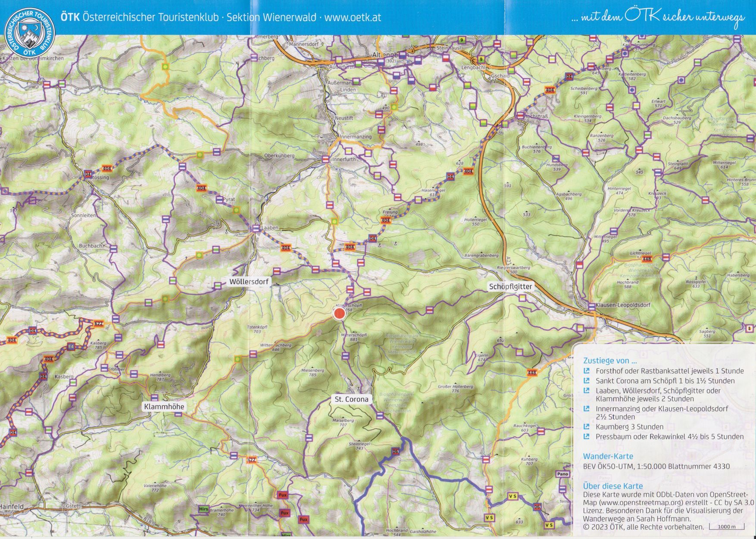
Task: Click the Mitterriegel 614 peak label
Action: coord(724,165)
